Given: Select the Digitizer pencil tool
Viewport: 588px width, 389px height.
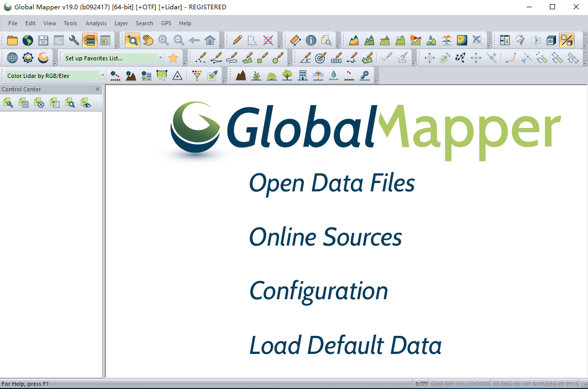Looking at the screenshot, I should tap(236, 40).
